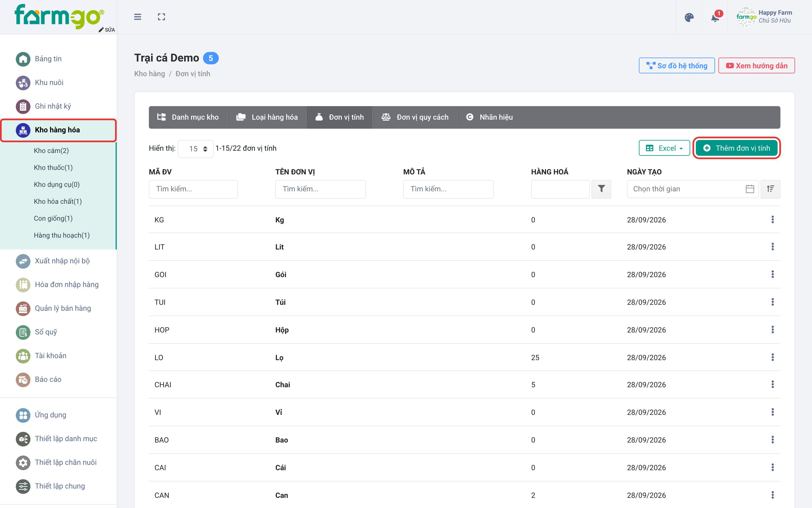Open Sơ đồ hệ thống button
The image size is (812, 508).
click(x=677, y=66)
